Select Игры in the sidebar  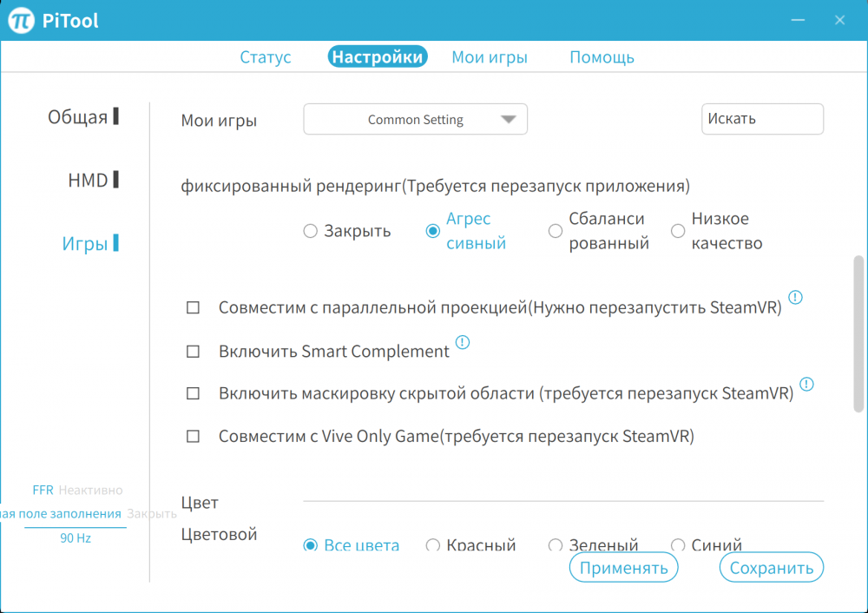coord(82,243)
